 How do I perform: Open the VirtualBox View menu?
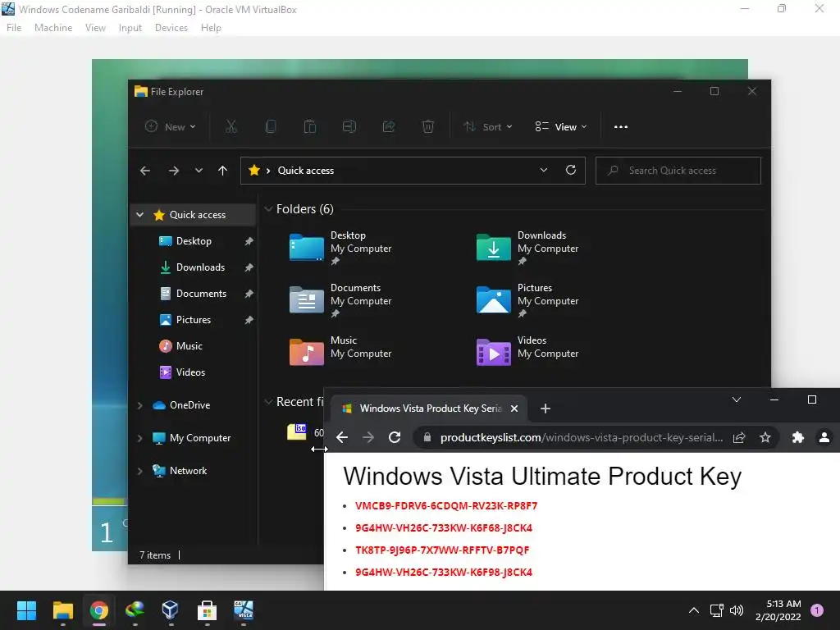[x=95, y=28]
